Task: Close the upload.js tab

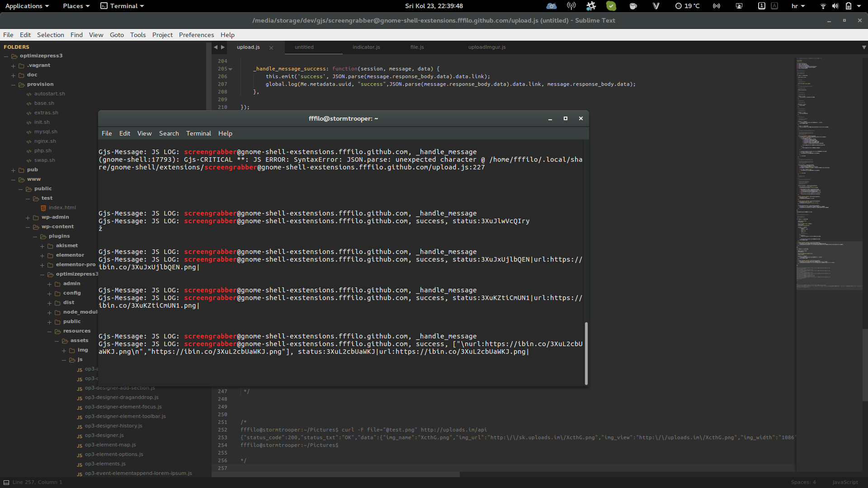Action: [271, 47]
